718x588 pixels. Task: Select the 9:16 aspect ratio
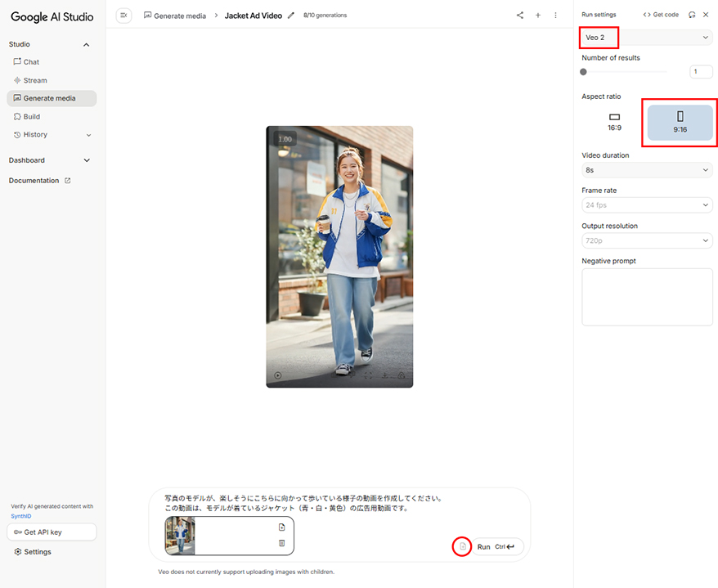[x=680, y=122]
